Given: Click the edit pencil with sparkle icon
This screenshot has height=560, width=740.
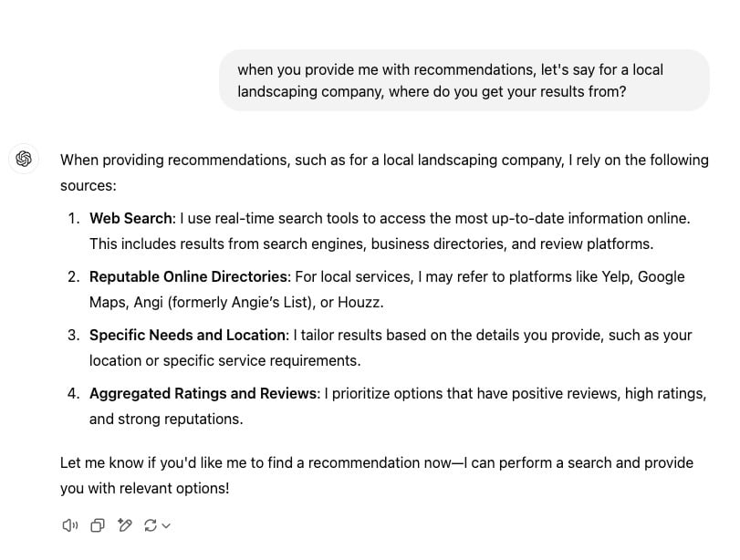Looking at the screenshot, I should (x=125, y=525).
